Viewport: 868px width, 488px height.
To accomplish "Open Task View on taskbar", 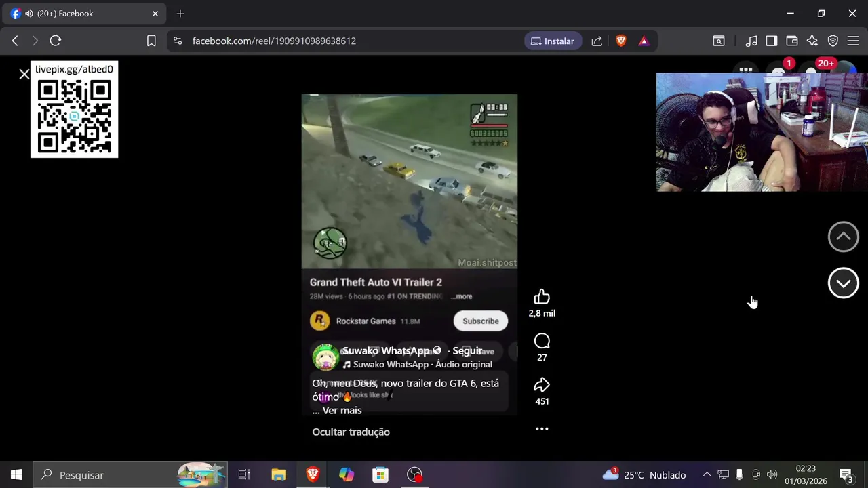I will [x=244, y=475].
